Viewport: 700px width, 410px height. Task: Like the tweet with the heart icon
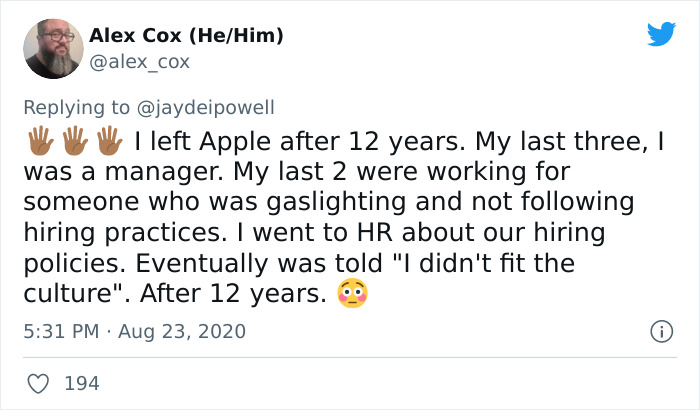39,382
